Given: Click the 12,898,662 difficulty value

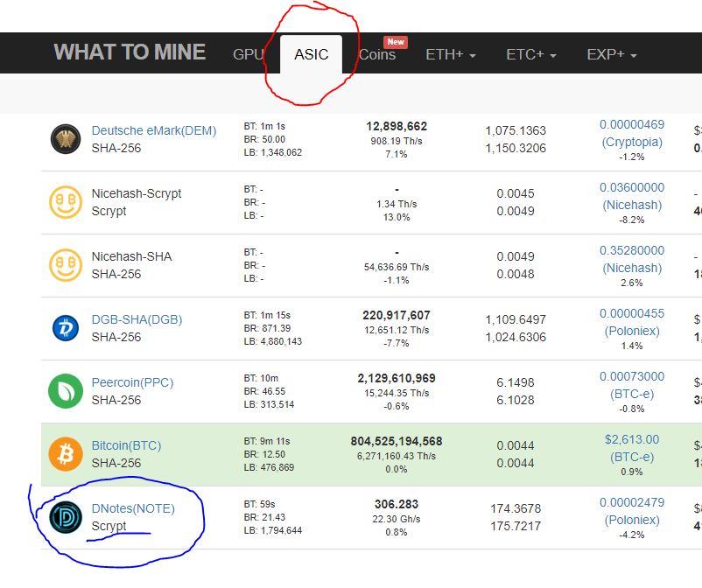Looking at the screenshot, I should (x=397, y=127).
